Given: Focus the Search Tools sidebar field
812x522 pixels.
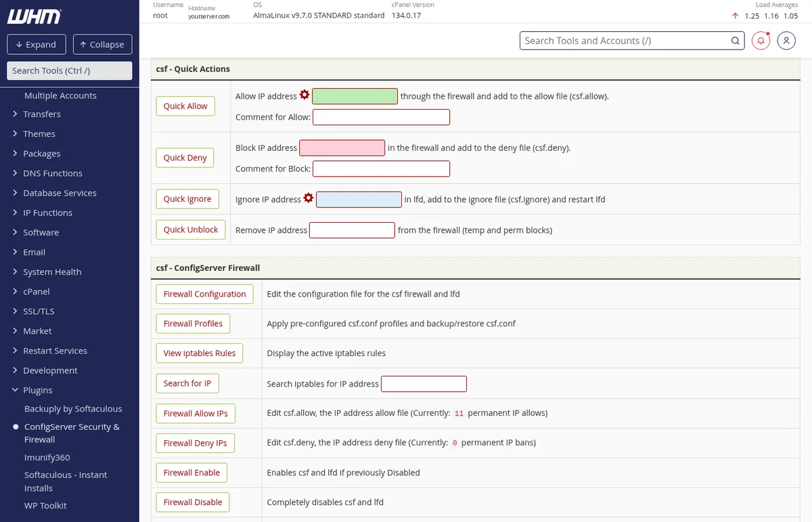Looking at the screenshot, I should coord(70,70).
